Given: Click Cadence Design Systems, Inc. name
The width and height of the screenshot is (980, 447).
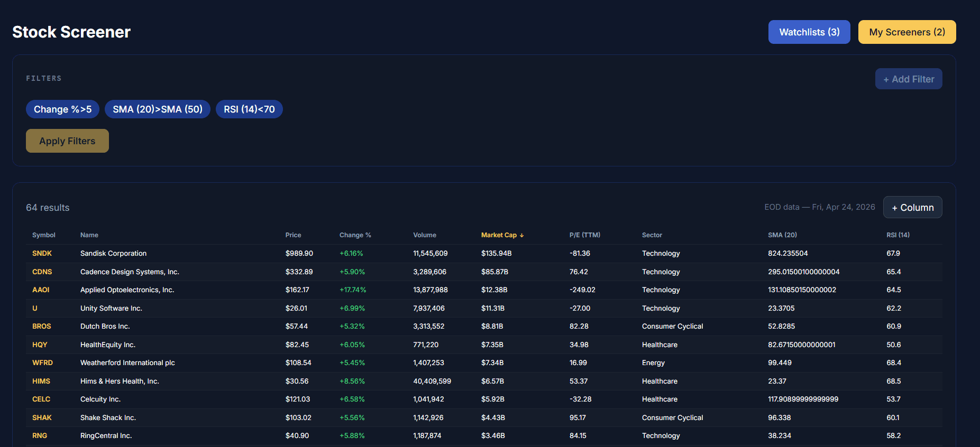Looking at the screenshot, I should point(130,272).
